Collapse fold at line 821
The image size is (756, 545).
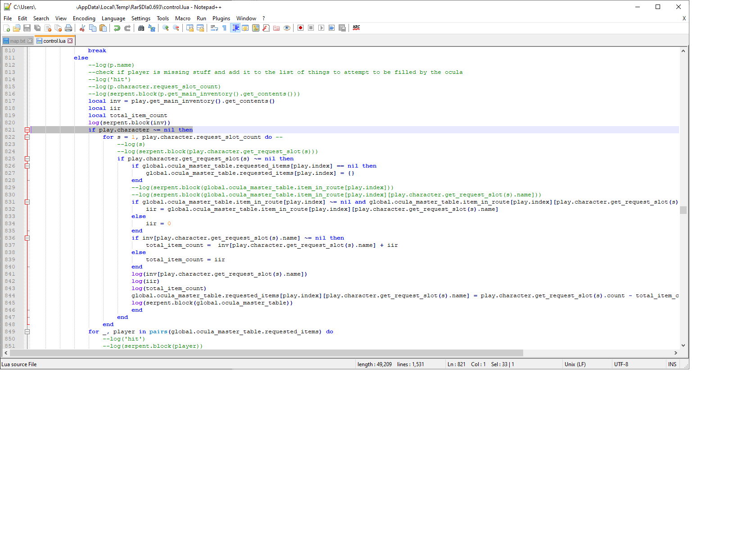pyautogui.click(x=27, y=130)
